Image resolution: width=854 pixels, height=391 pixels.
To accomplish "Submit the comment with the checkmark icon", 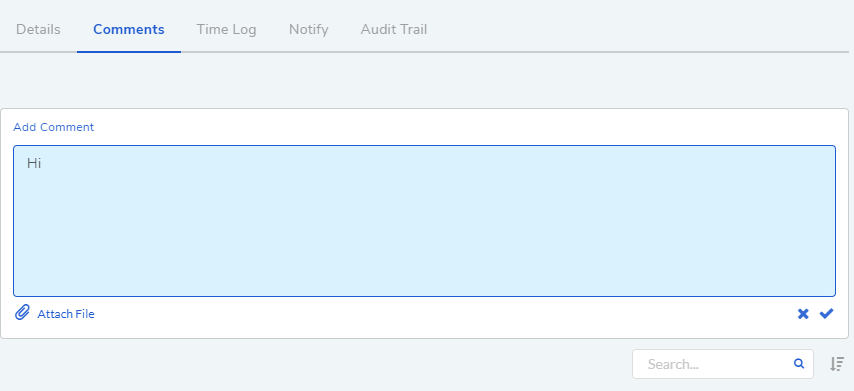I will tap(826, 313).
